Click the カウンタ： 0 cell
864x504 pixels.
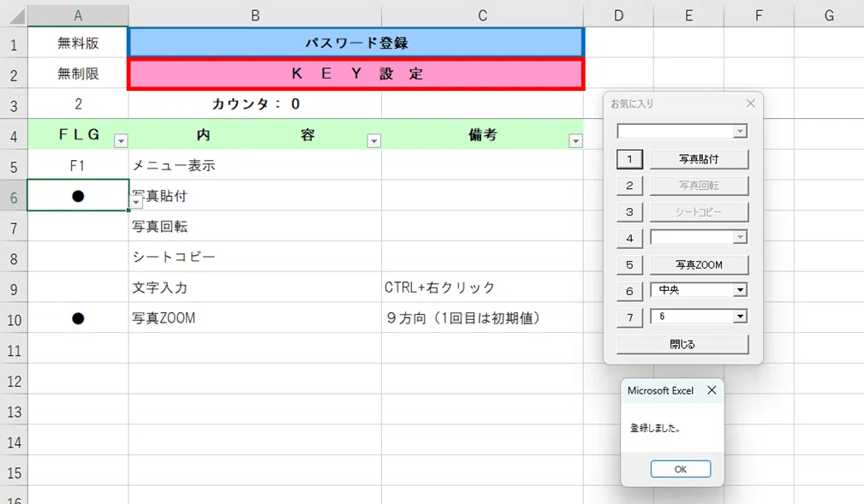255,104
